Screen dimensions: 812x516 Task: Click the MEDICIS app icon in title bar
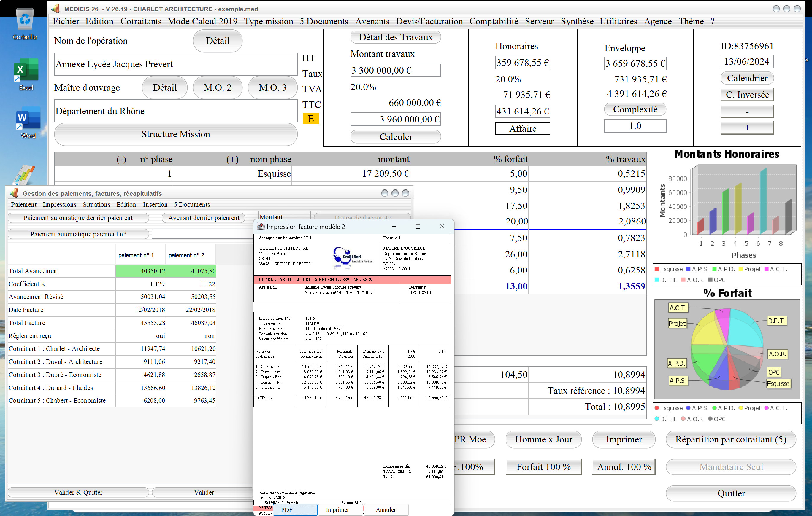tap(55, 8)
